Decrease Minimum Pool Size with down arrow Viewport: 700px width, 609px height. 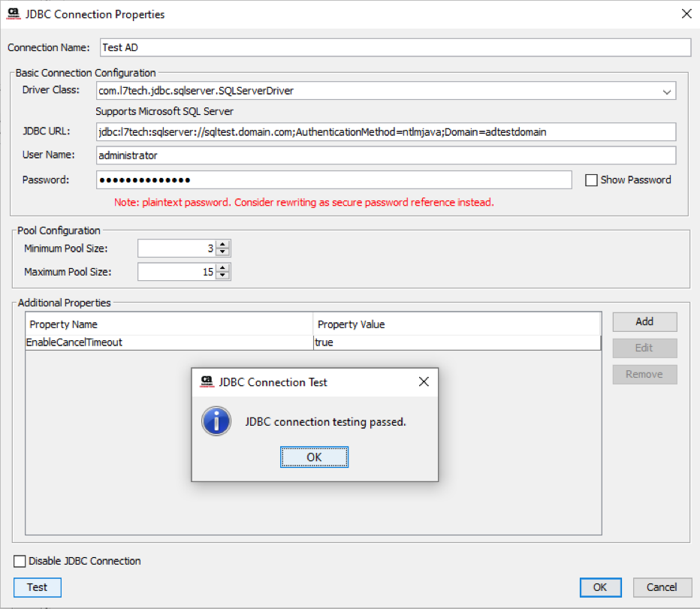(222, 252)
